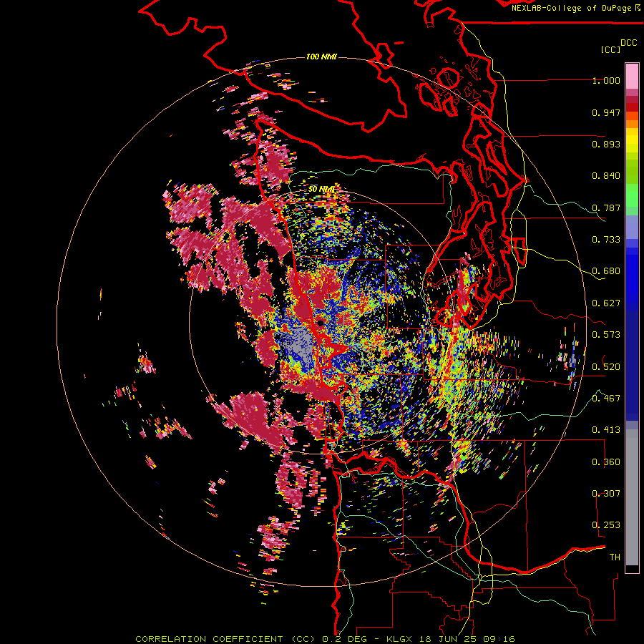Click the 0.893 legend value
Screen dimensions: 644x644
point(606,144)
